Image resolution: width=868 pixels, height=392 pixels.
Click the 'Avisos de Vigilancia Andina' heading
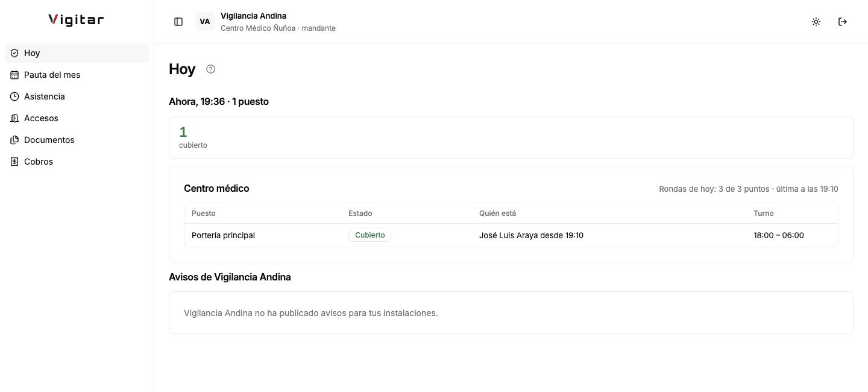230,277
